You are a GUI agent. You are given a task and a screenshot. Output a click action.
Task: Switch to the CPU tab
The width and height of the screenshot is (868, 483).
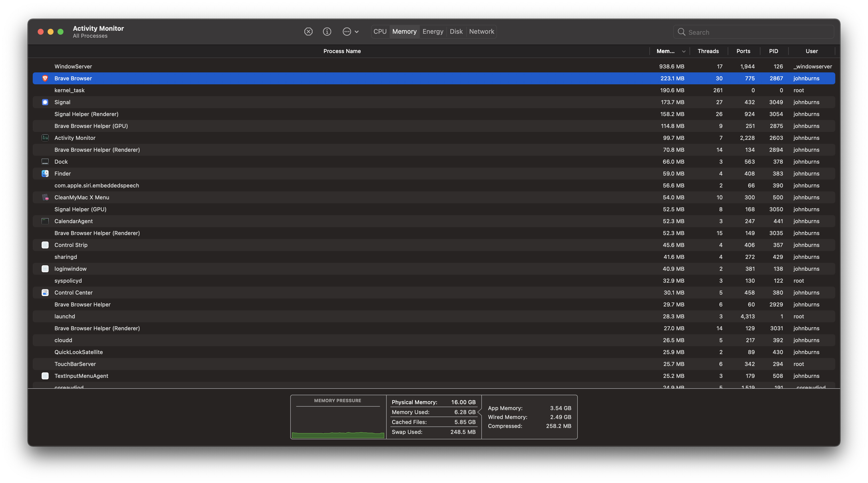tap(380, 32)
